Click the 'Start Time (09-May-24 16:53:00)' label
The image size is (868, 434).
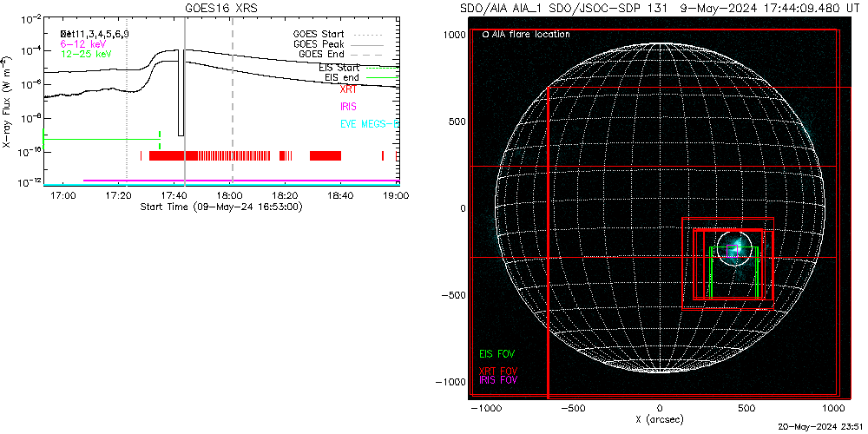pyautogui.click(x=221, y=207)
